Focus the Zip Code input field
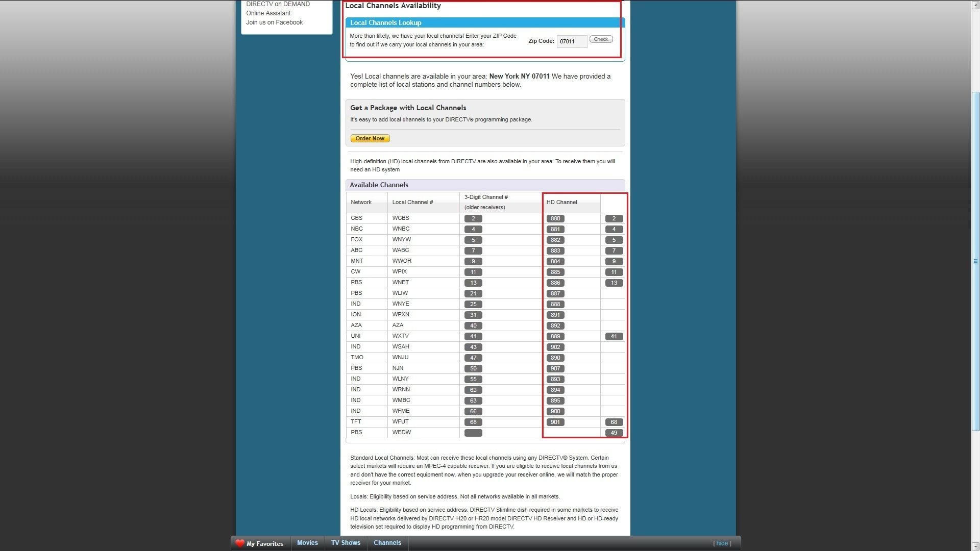The image size is (980, 551). tap(572, 41)
